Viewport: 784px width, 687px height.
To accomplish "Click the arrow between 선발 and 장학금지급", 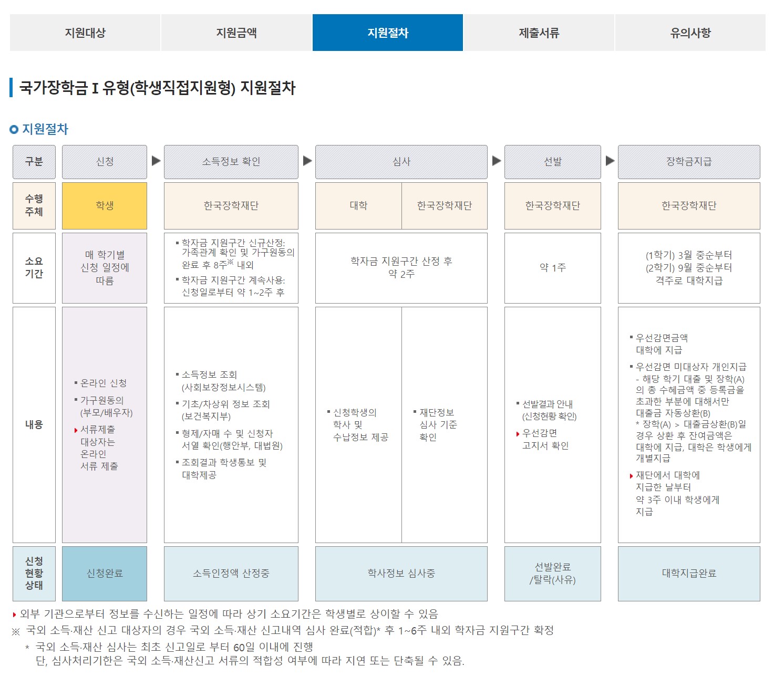I will (610, 162).
